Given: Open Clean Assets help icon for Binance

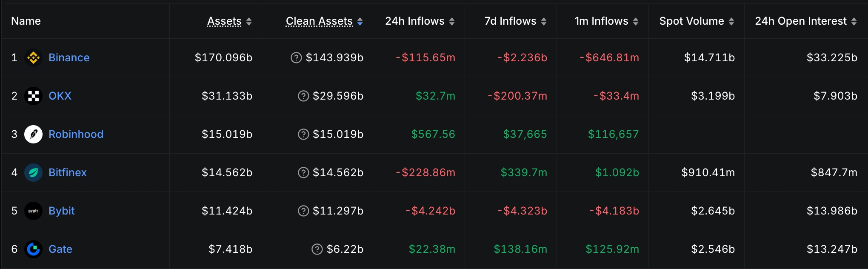Looking at the screenshot, I should [296, 57].
